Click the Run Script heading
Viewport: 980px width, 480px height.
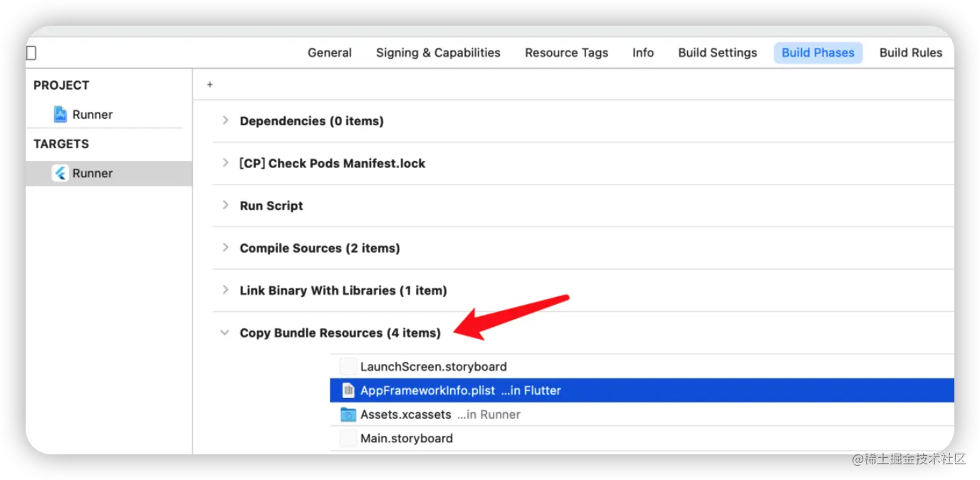click(271, 206)
